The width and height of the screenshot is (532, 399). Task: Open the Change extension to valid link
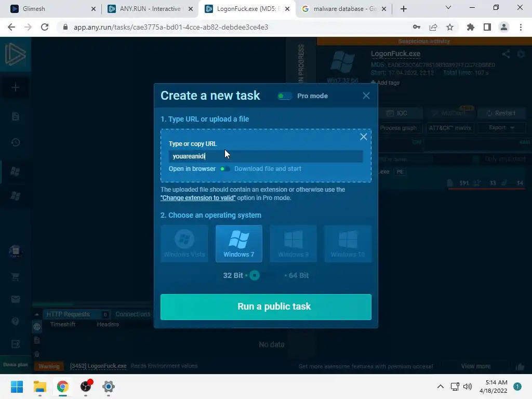198,198
